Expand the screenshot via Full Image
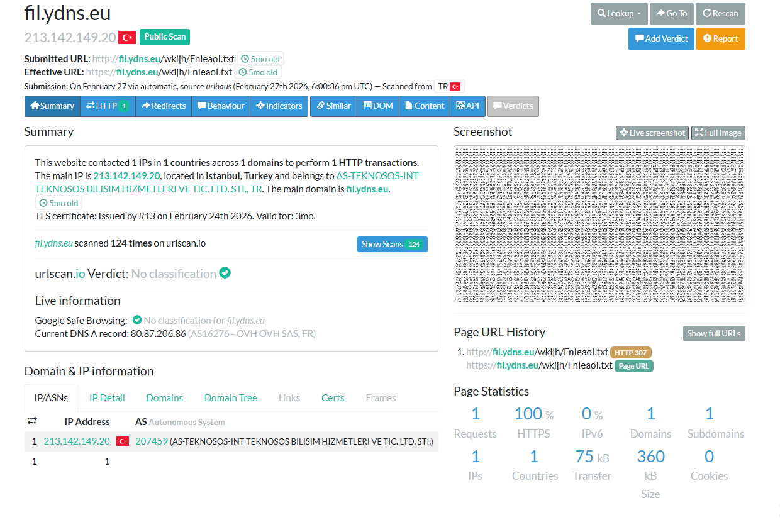Screen dimensions: 780x532 click(x=718, y=133)
